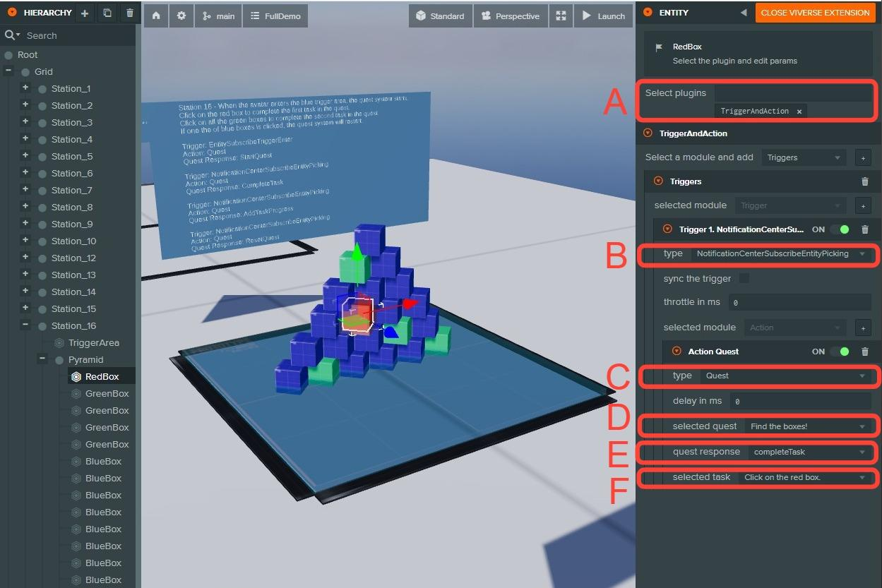
Task: Toggle Action Quest ON switch
Action: (840, 352)
